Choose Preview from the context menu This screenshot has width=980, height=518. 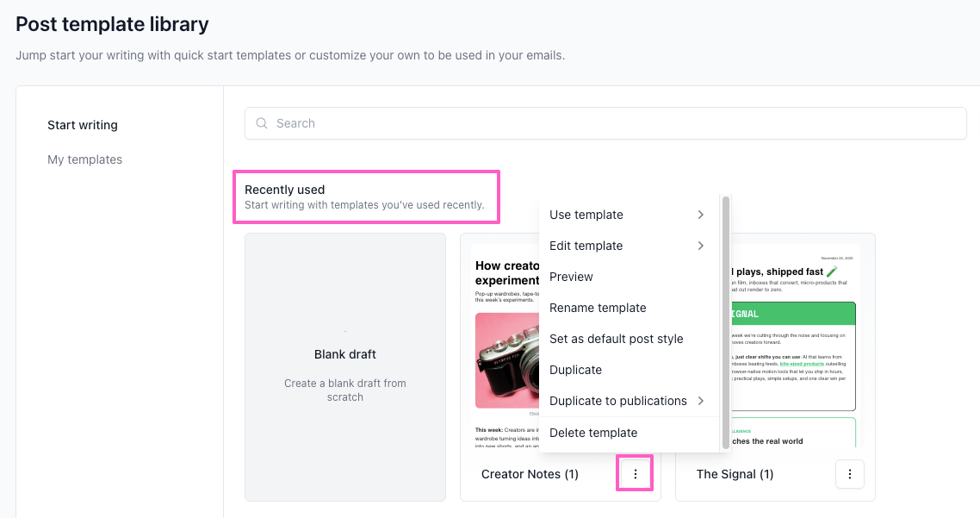(571, 277)
